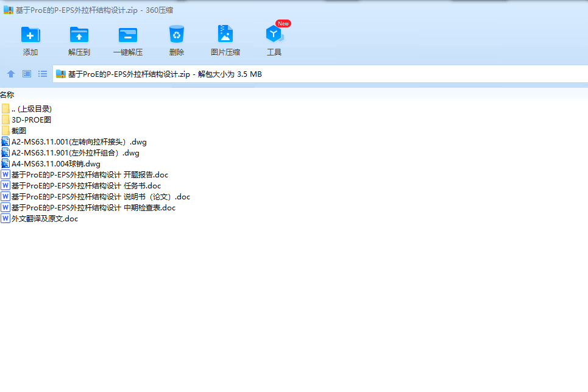Switch to list view mode

click(x=43, y=74)
